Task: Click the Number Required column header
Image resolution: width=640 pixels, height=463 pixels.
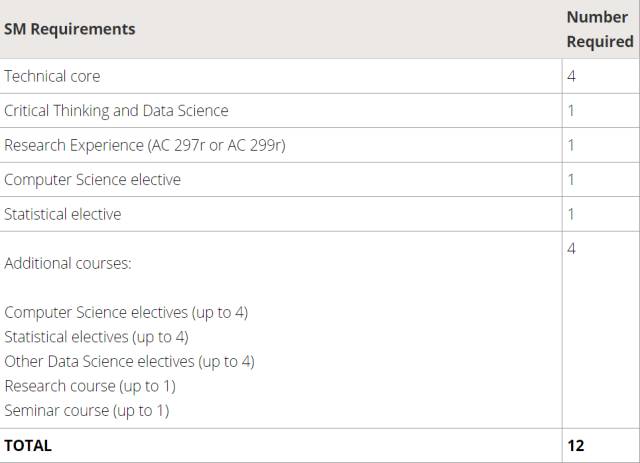Action: [x=600, y=29]
